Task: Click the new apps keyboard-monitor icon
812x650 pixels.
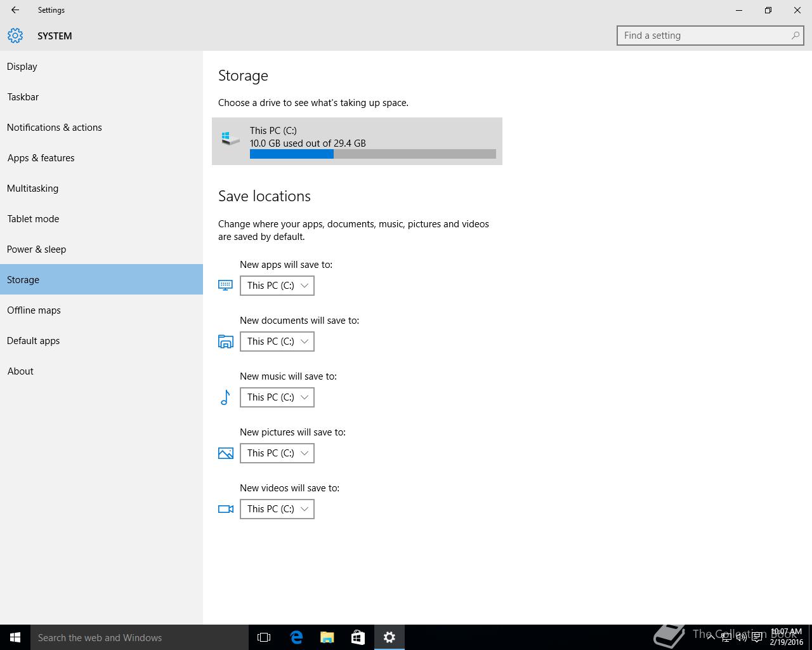Action: (225, 286)
